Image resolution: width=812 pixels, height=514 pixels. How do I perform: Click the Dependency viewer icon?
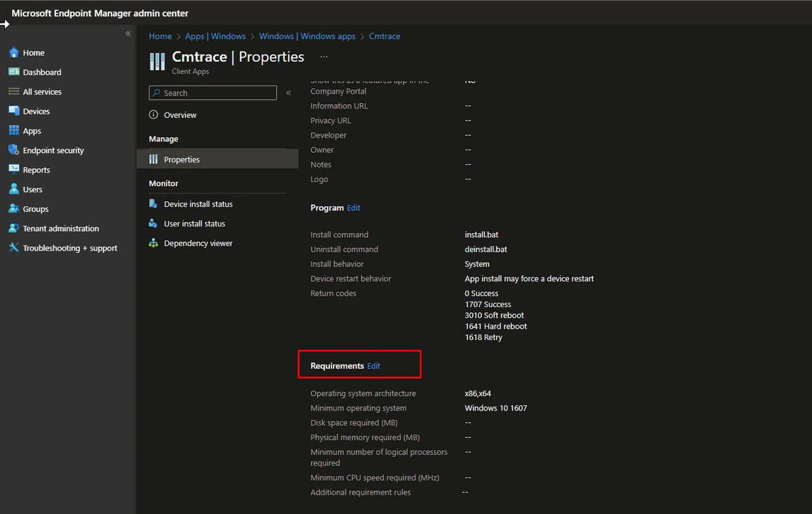(x=154, y=243)
